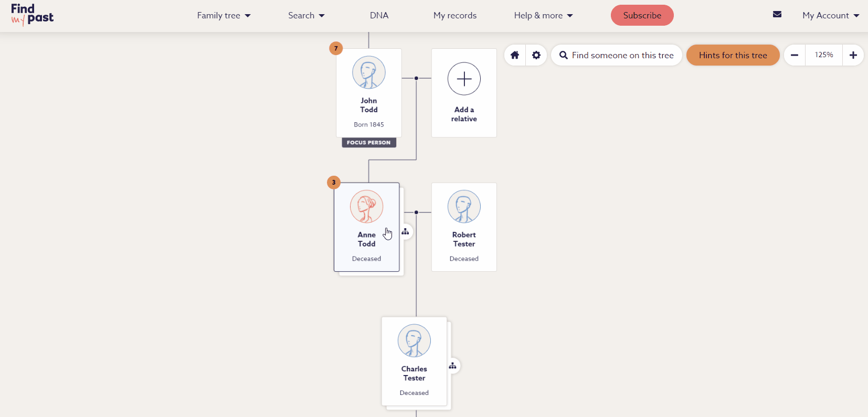Click the plus icon to add relative
This screenshot has height=417, width=868.
[464, 79]
